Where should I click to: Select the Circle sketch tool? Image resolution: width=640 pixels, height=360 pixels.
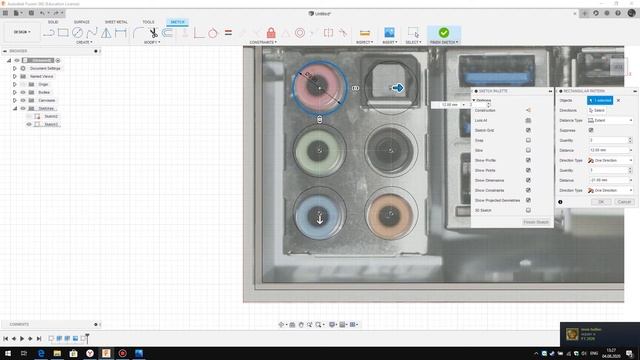78,33
